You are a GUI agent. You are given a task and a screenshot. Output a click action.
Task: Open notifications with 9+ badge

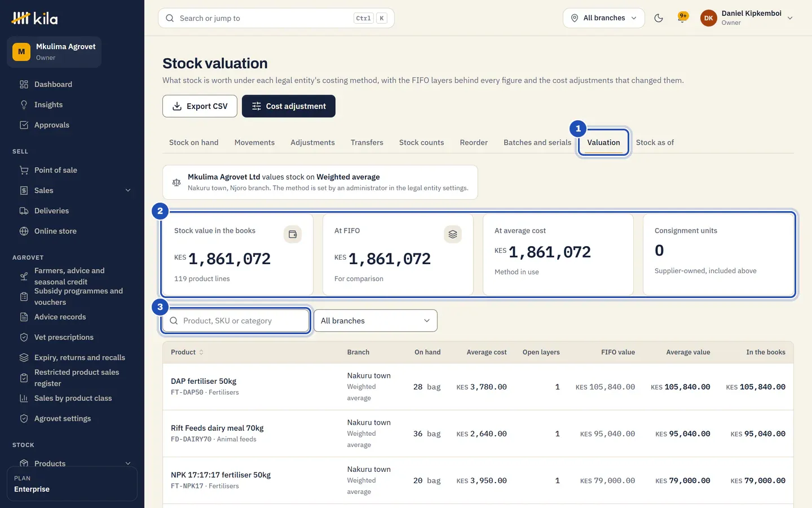[683, 18]
